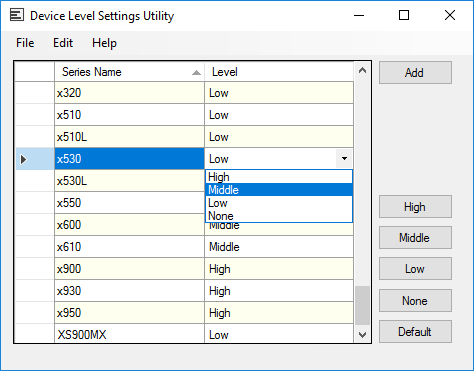Close the Device Level Settings Utility window
This screenshot has height=371, width=474.
coord(450,15)
